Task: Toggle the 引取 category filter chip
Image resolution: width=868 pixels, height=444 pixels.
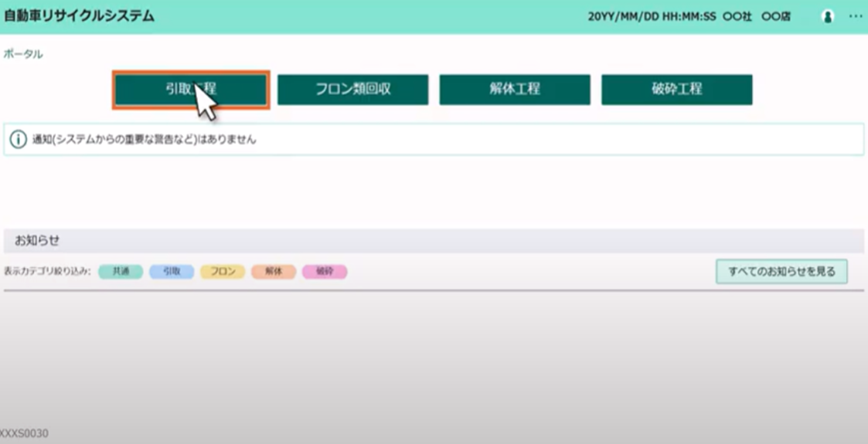Action: [172, 272]
